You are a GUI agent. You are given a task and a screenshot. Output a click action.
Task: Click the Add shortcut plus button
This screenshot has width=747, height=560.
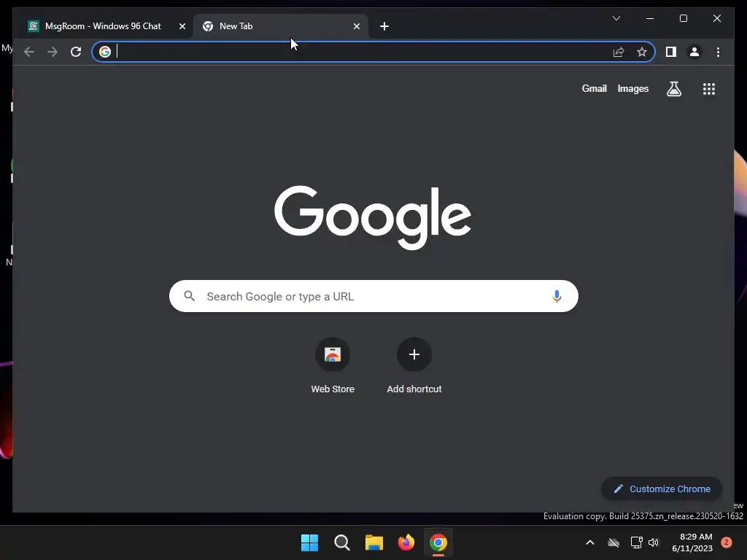coord(414,354)
